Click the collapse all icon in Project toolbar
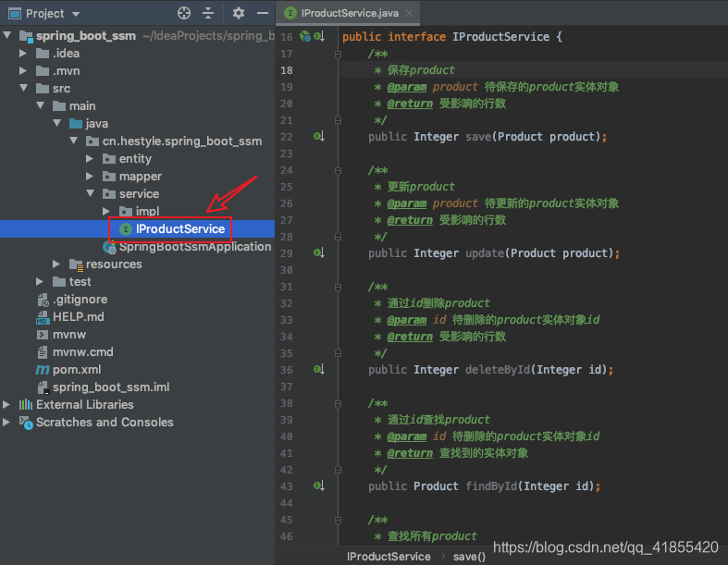Screen dimensions: 728x565 (x=208, y=13)
